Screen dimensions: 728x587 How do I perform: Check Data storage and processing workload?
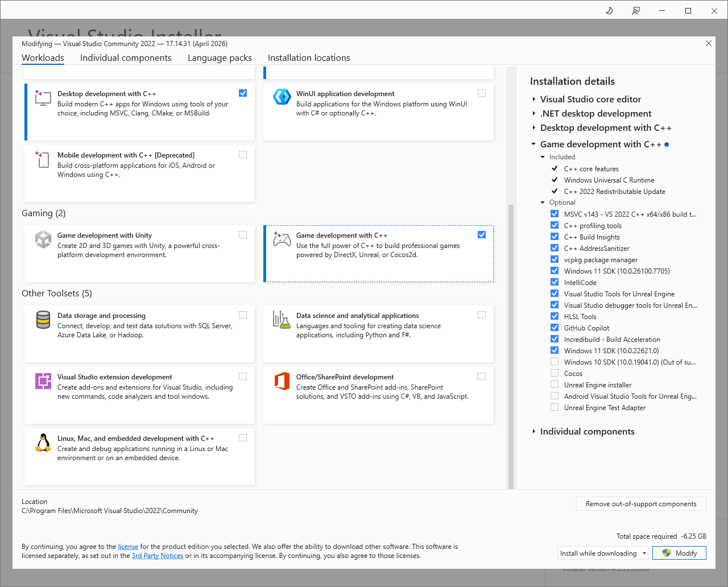(243, 315)
